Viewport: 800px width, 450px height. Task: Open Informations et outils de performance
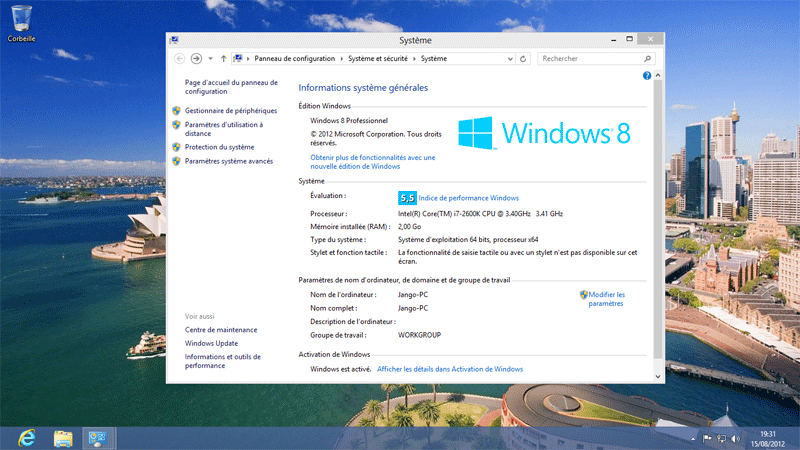click(222, 361)
